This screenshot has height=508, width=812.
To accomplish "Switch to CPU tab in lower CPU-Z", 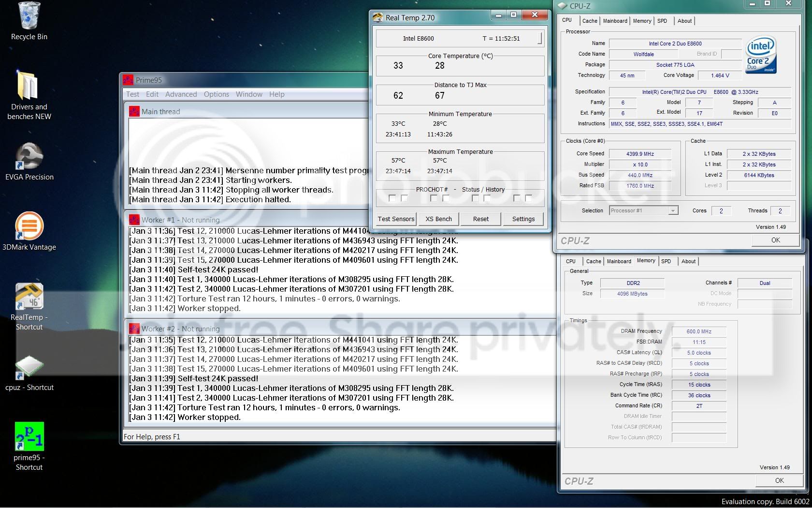I will pos(571,261).
